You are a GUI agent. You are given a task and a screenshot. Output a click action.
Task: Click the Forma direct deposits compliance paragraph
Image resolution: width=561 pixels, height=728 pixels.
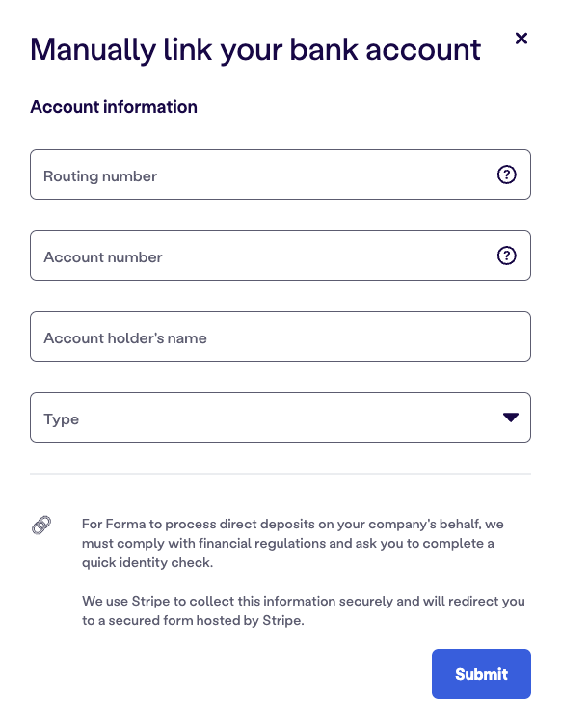pyautogui.click(x=292, y=543)
